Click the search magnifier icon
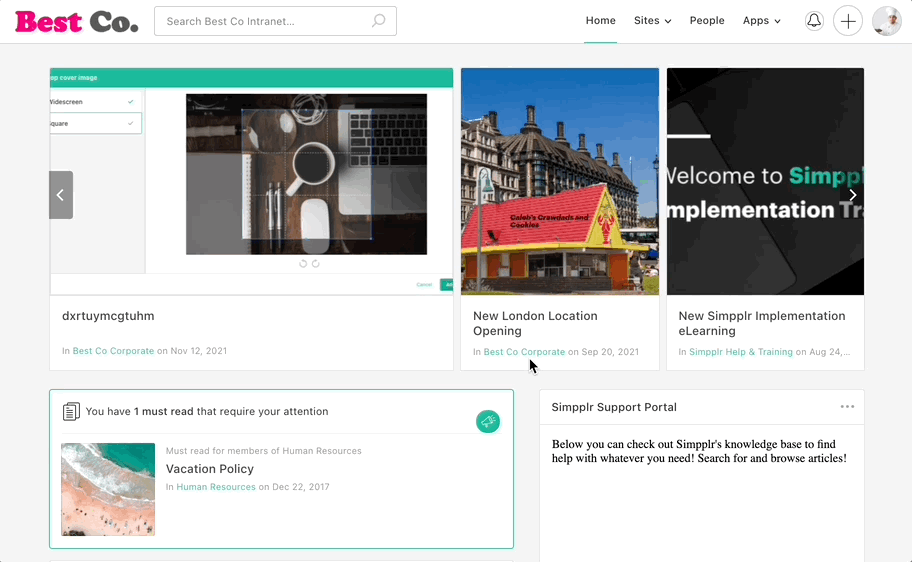 point(379,21)
